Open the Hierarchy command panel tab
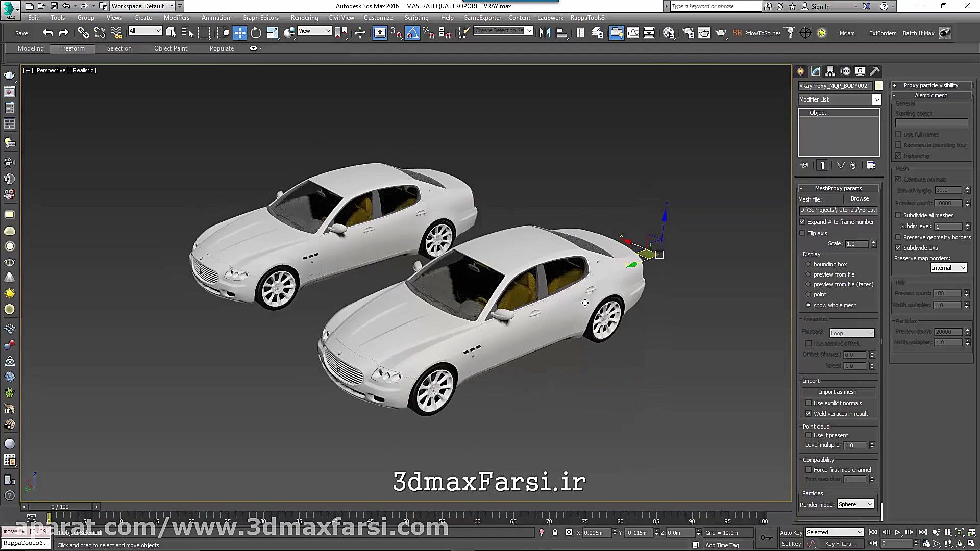This screenshot has height=551, width=980. [x=830, y=71]
